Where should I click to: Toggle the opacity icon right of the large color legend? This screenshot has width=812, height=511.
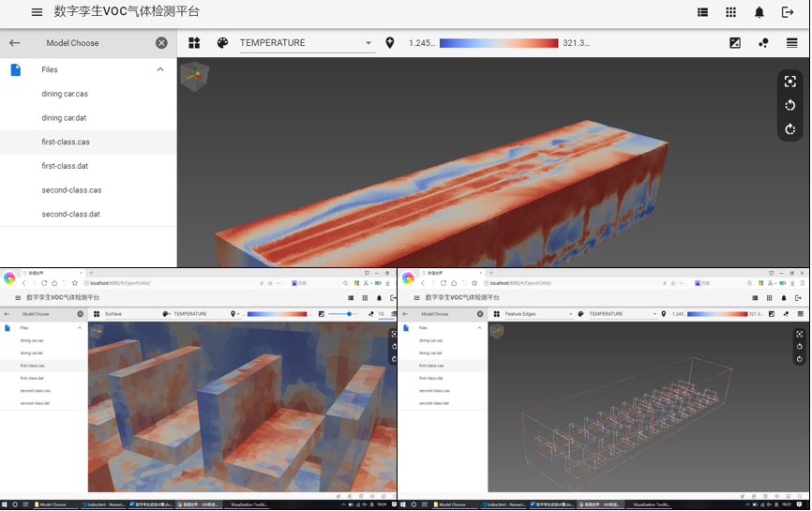point(735,43)
